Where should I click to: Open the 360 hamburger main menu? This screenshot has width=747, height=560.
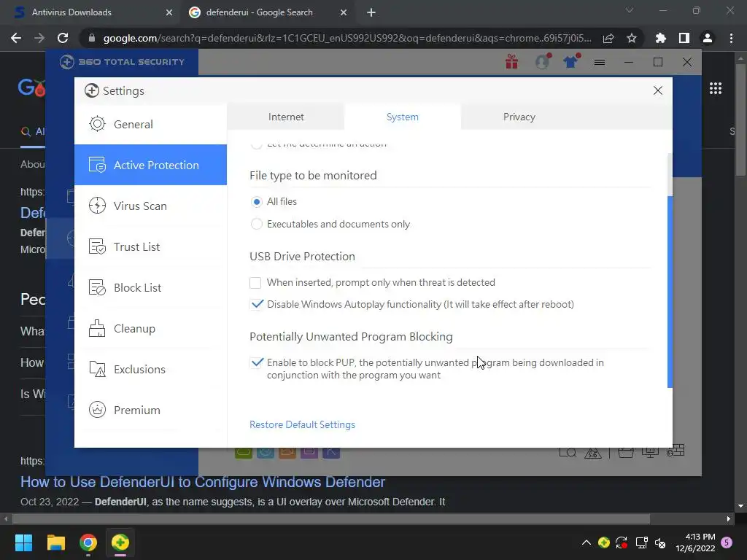click(600, 63)
